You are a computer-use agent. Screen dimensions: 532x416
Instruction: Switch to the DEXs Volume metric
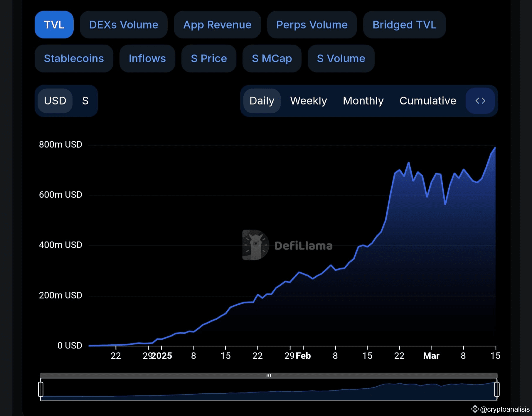tap(124, 25)
